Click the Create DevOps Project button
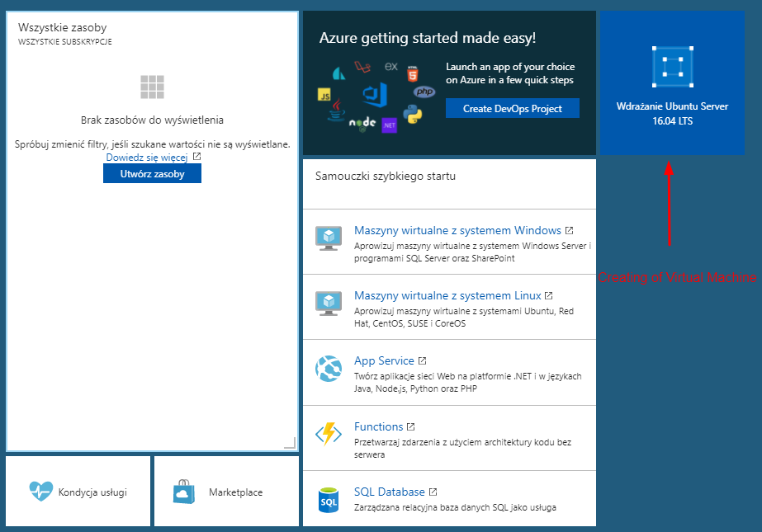 click(512, 108)
